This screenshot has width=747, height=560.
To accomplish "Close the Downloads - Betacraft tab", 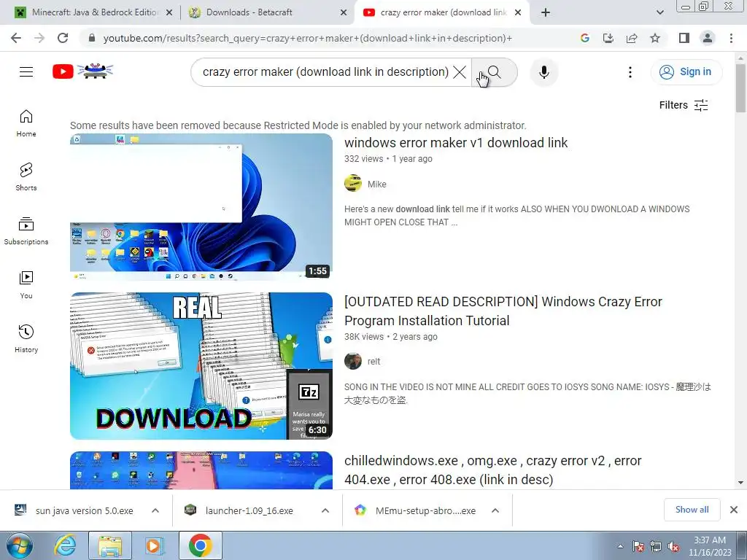I will tap(344, 13).
